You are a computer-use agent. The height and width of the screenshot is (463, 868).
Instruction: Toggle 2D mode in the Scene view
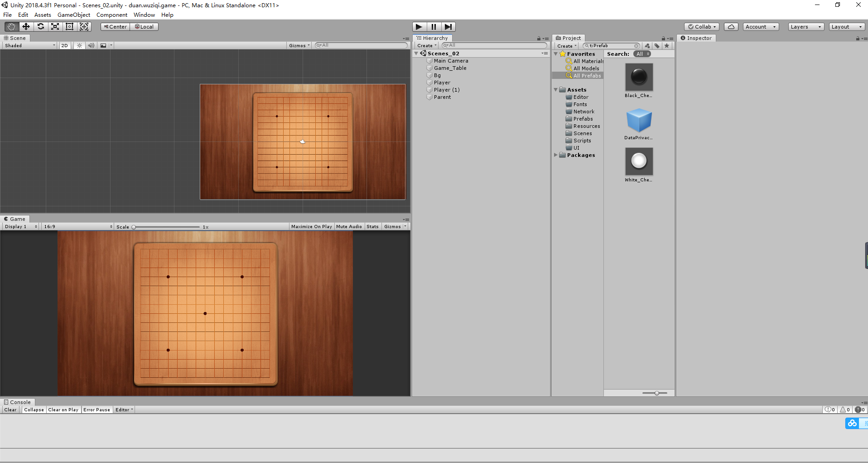pos(64,45)
